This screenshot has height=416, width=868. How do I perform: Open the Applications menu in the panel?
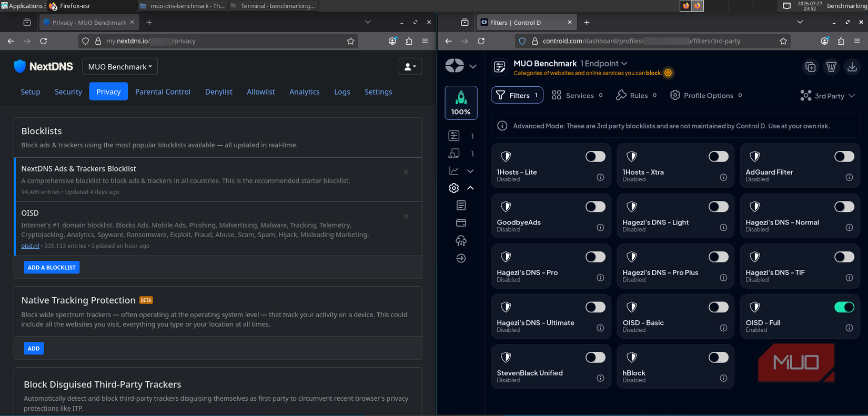click(22, 6)
